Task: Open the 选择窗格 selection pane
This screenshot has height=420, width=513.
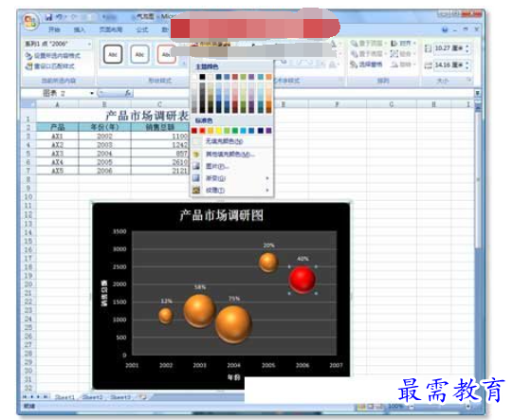Action: click(x=366, y=64)
